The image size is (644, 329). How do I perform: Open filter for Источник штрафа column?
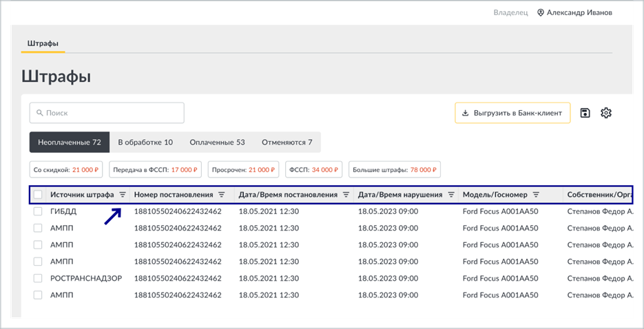click(123, 195)
